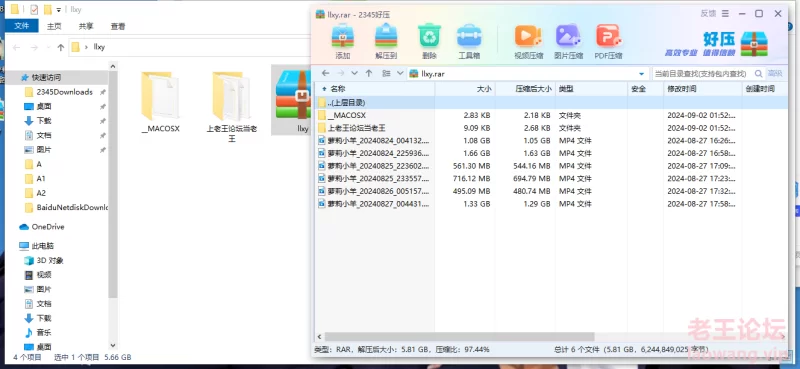The image size is (800, 369).
Task: Click the llxy.rar path field in 好压
Action: pos(528,74)
